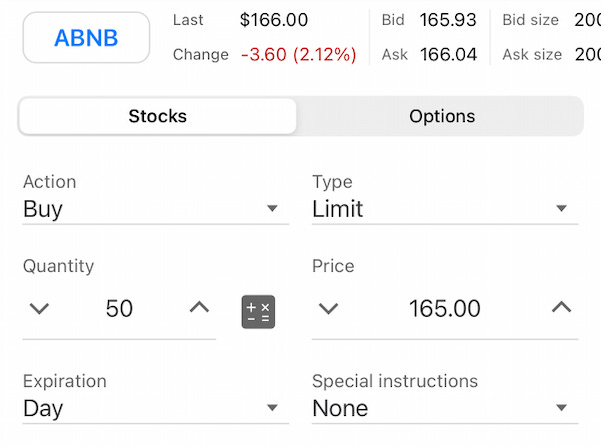Click the quantity value 50 field
Image resolution: width=604 pixels, height=446 pixels.
point(119,309)
